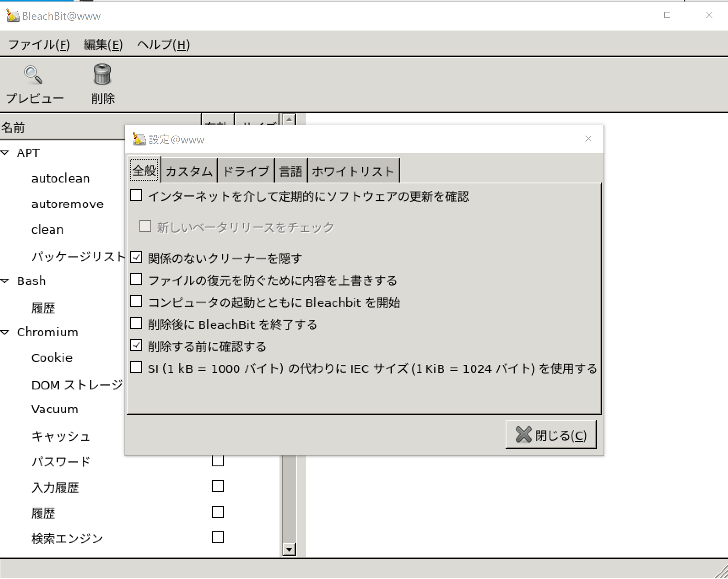Click the 閉じる(C) button
This screenshot has width=728, height=579.
click(551, 434)
